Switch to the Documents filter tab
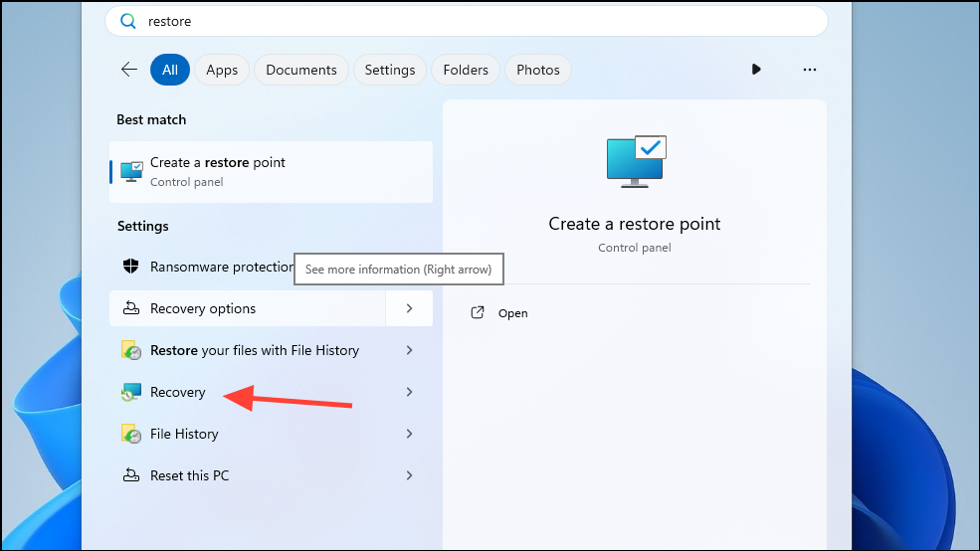This screenshot has height=551, width=980. tap(301, 70)
